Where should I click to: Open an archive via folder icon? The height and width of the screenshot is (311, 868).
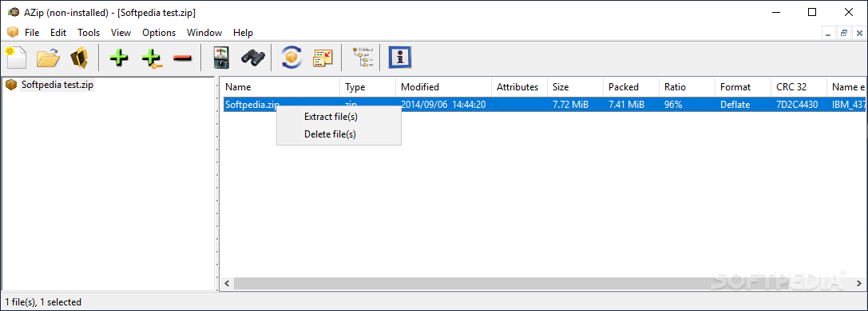(48, 58)
